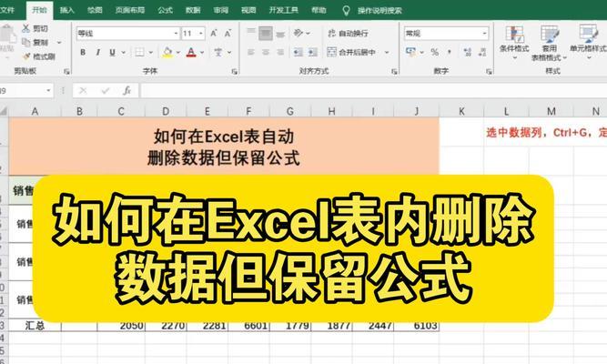Open the 等线 font name dropdown

click(177, 34)
